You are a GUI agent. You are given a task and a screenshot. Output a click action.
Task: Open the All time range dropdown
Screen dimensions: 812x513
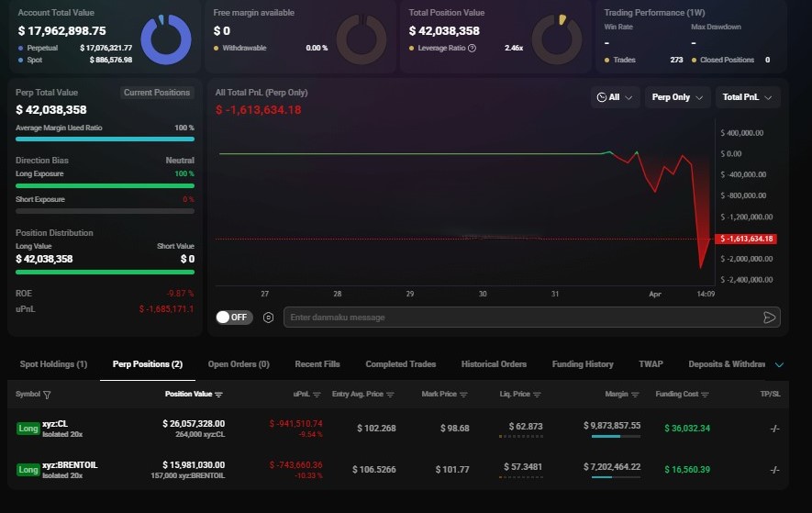point(616,97)
